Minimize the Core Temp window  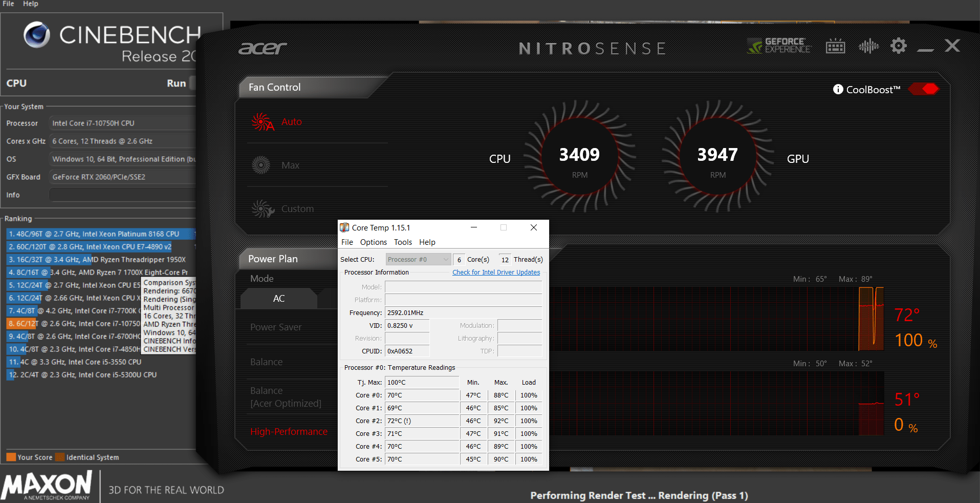474,227
